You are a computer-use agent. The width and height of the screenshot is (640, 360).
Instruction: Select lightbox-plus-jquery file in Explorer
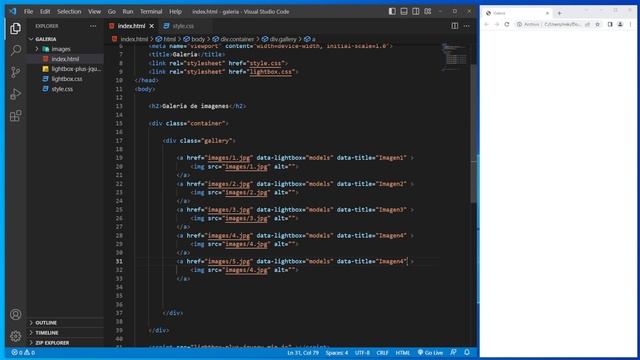[65, 69]
